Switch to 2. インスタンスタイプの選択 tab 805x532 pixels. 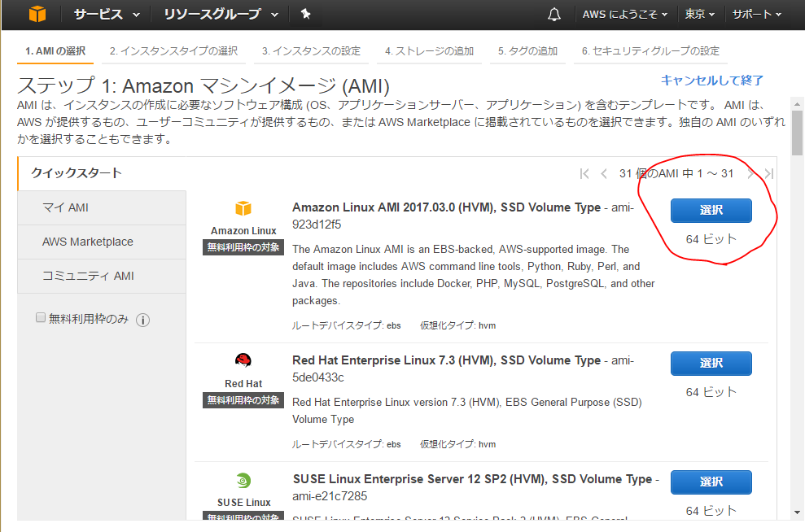pos(173,50)
